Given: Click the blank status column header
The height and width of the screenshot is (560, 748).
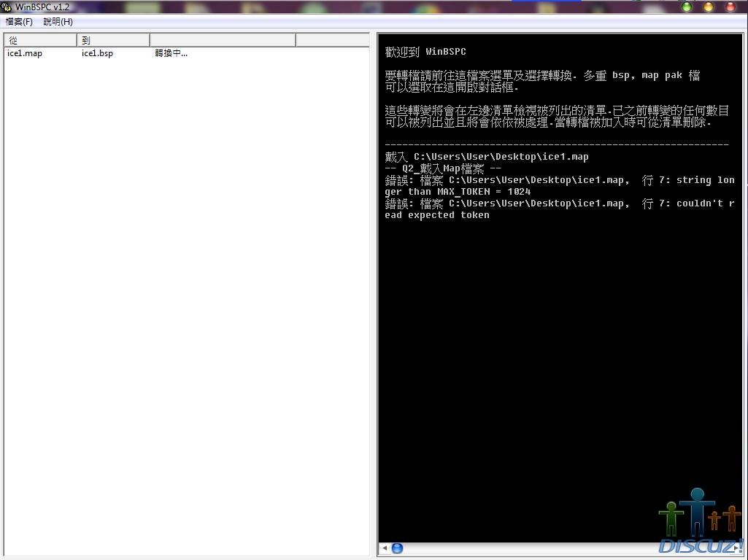Looking at the screenshot, I should point(223,40).
